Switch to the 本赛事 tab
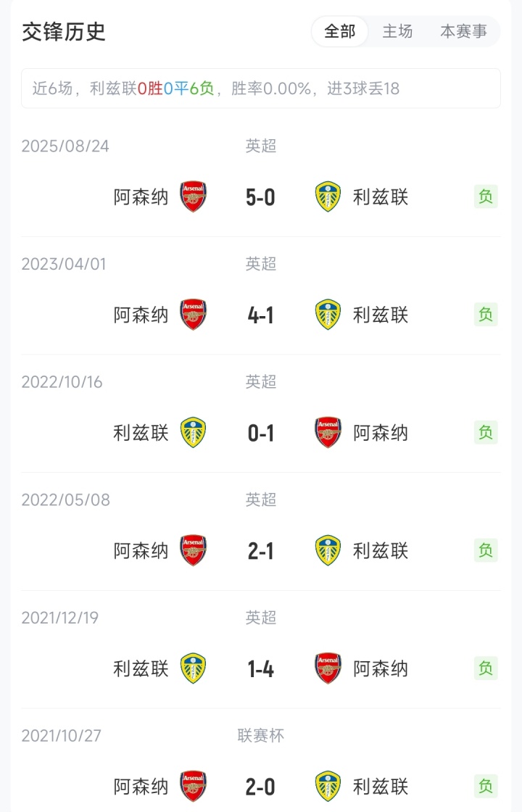This screenshot has width=522, height=812. [464, 32]
